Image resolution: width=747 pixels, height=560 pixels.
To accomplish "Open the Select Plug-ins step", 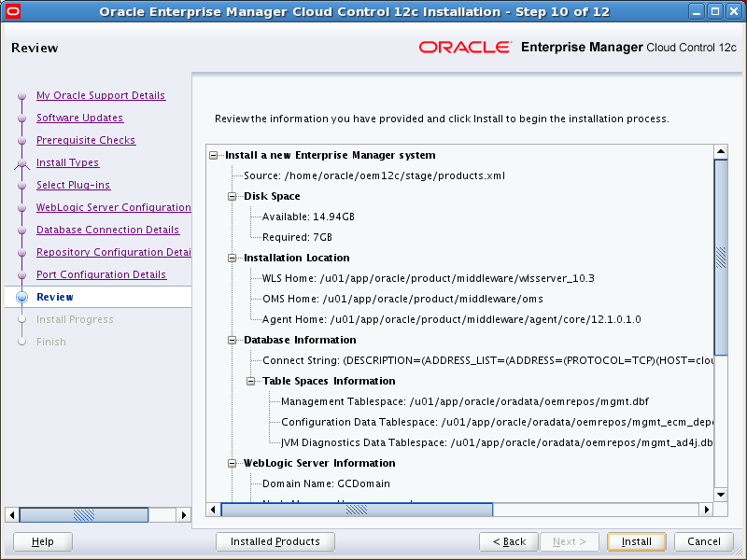I will click(74, 185).
